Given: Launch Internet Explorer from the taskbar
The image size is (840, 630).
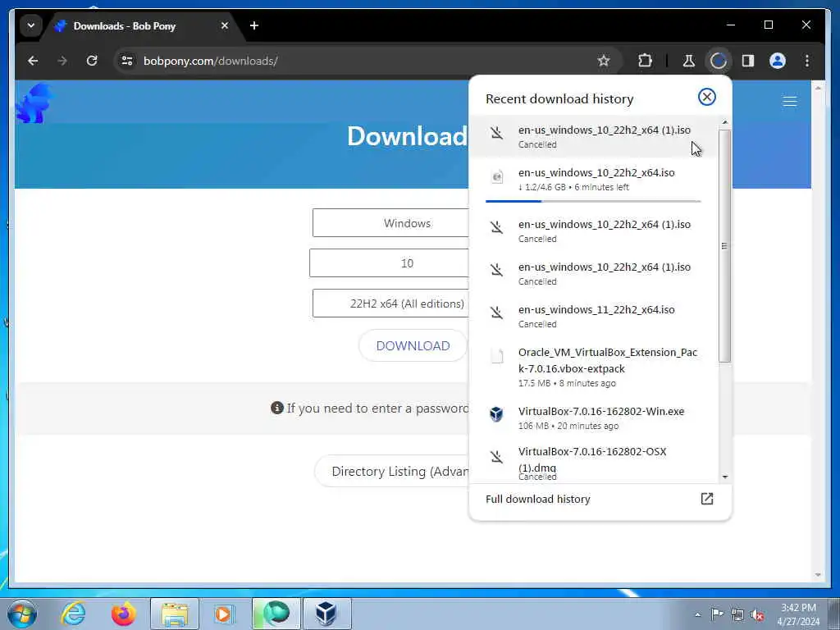Looking at the screenshot, I should point(73,614).
